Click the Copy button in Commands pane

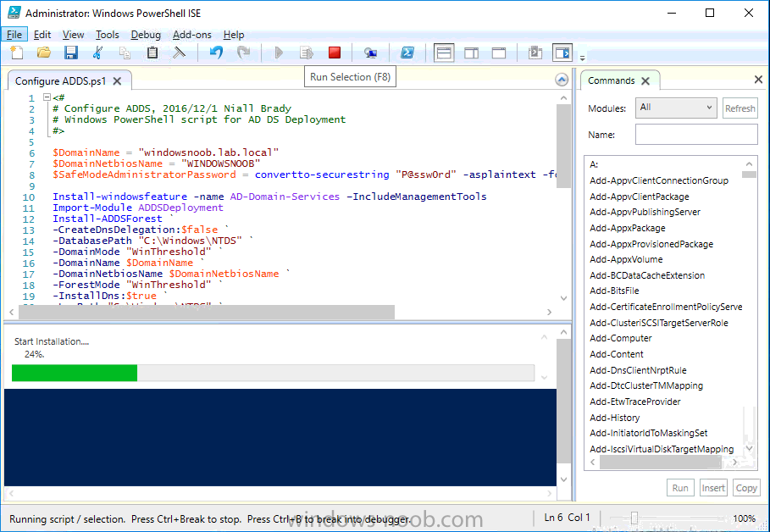746,488
